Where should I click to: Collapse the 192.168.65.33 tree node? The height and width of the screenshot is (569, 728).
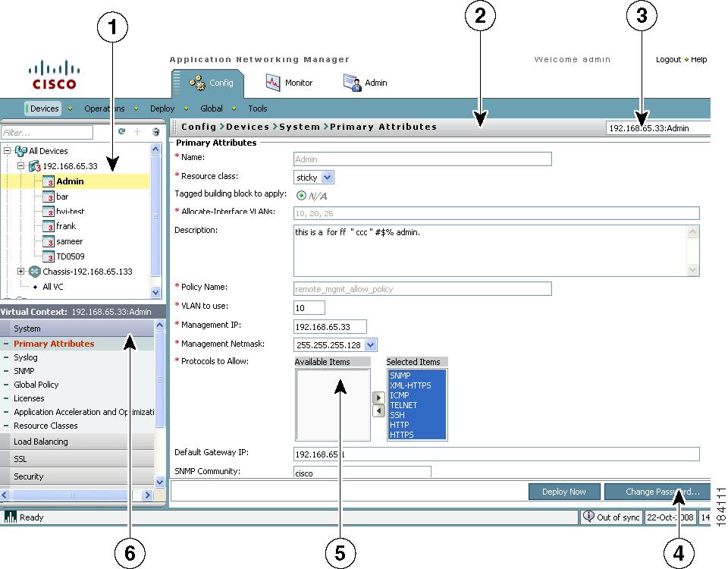pyautogui.click(x=21, y=166)
